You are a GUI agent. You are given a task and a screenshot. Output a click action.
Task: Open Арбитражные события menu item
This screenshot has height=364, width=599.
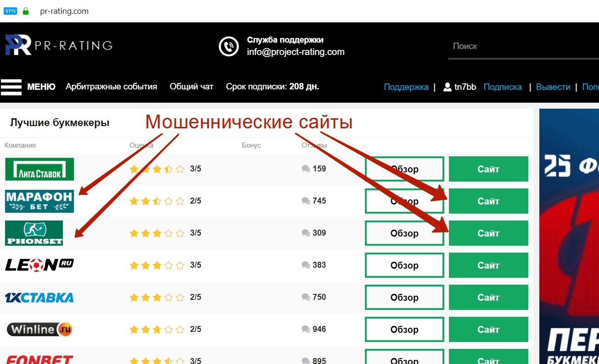tap(112, 87)
